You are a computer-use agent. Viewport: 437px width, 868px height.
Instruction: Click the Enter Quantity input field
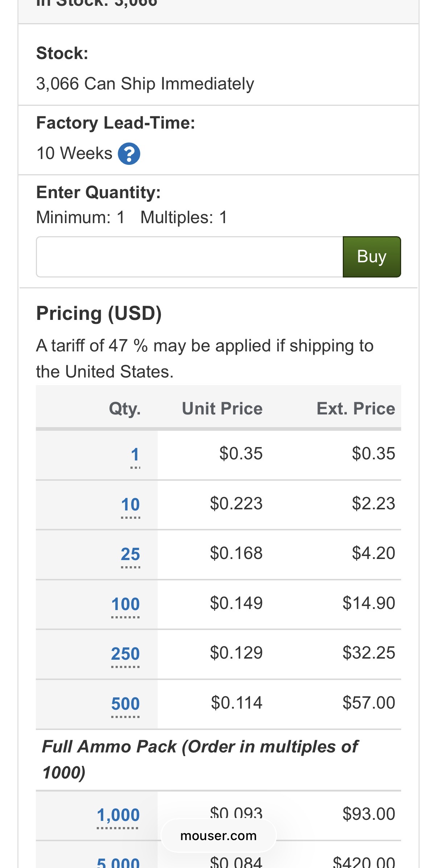click(x=190, y=257)
